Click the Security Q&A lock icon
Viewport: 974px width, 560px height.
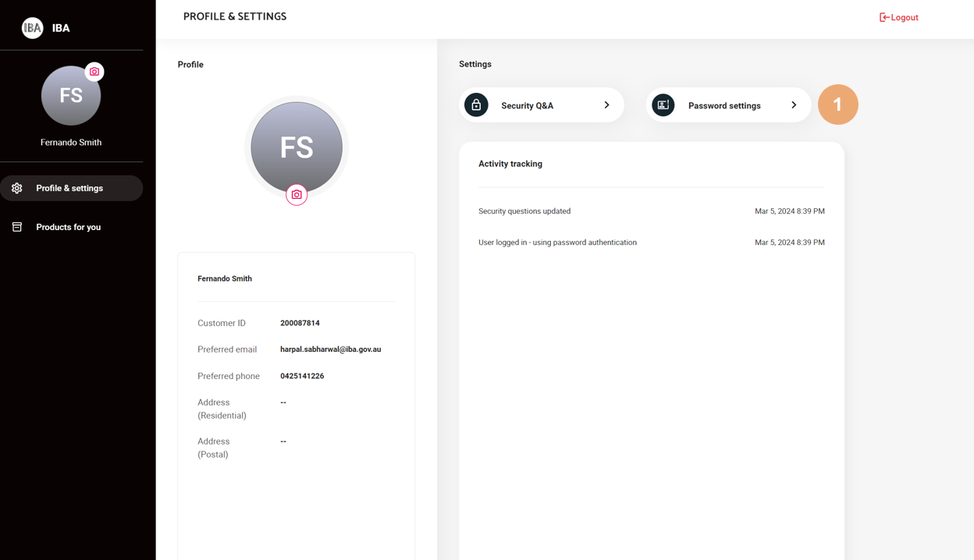476,105
